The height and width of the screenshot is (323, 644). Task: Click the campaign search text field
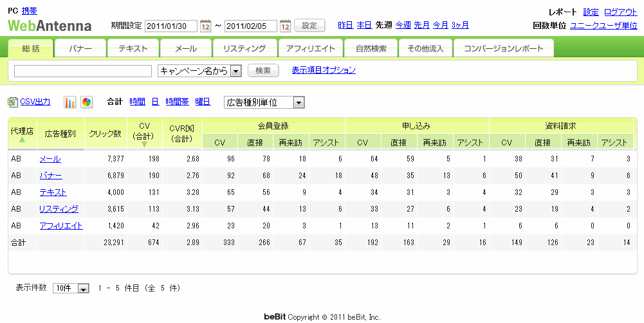click(82, 71)
